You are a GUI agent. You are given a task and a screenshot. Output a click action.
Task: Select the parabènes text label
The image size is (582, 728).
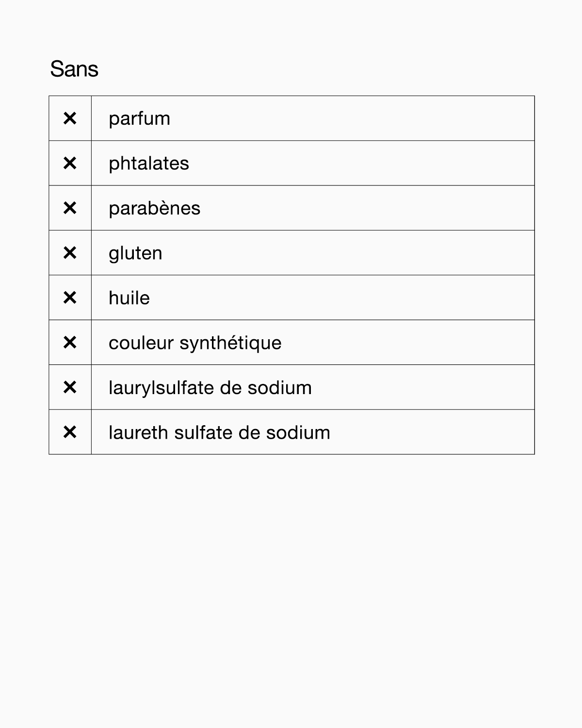coord(154,209)
